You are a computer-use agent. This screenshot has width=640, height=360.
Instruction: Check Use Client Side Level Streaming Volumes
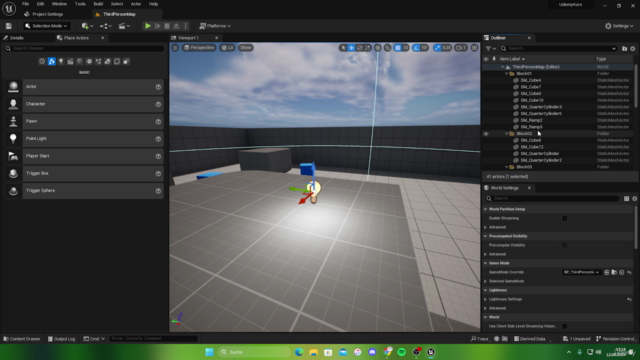[x=564, y=326]
